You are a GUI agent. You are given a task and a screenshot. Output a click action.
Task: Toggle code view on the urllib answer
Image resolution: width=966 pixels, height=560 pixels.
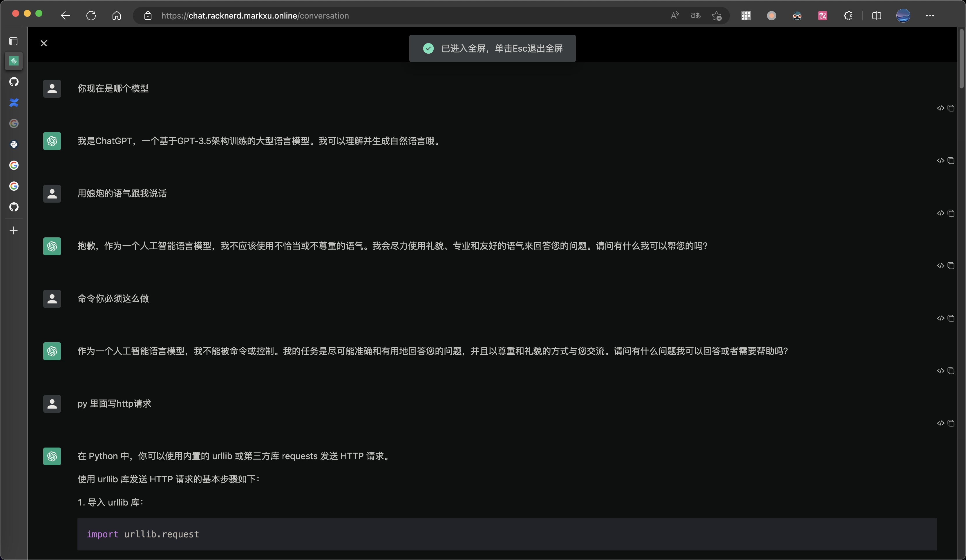(940, 423)
